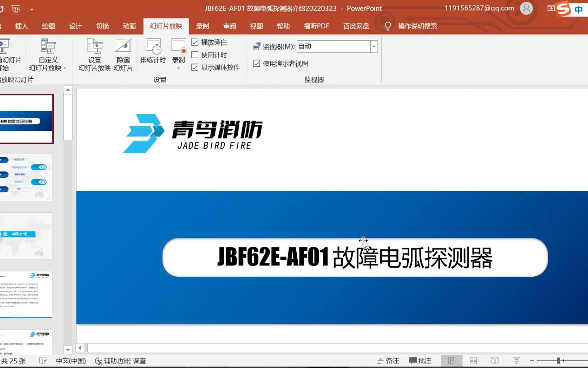
Task: Open the Design (设计) tab
Action: click(75, 26)
